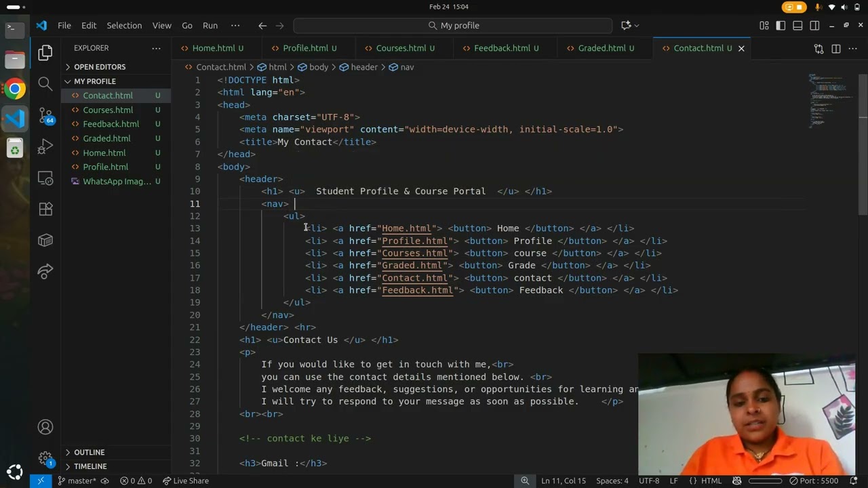Open the Accounts icon in activity bar
The height and width of the screenshot is (488, 868).
point(45,427)
